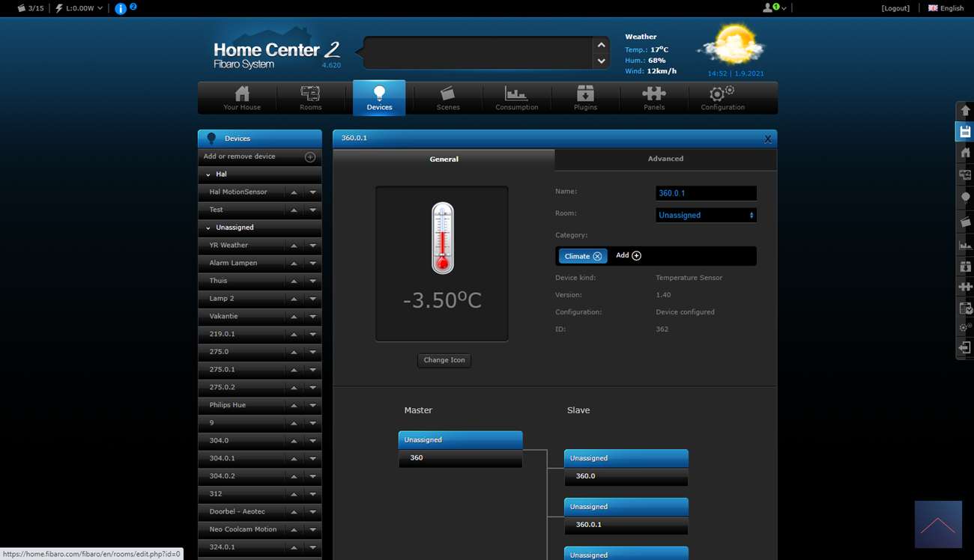This screenshot has width=974, height=560.
Task: Select device 312 in list
Action: pyautogui.click(x=241, y=494)
